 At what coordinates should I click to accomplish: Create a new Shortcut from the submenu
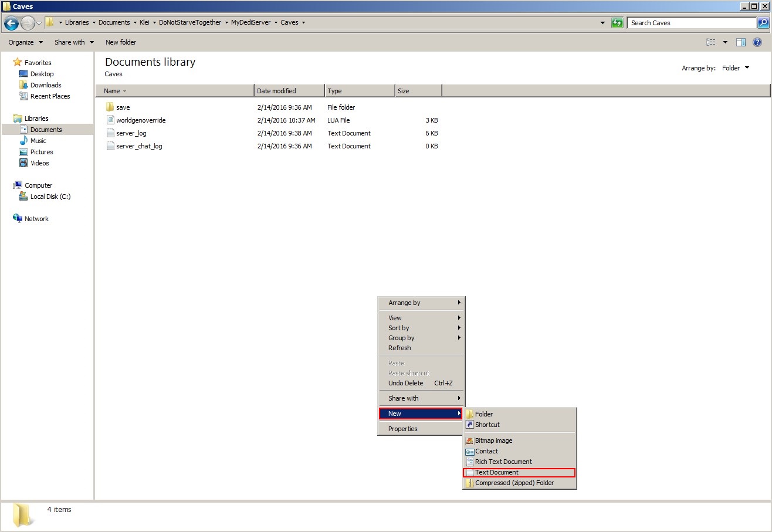(x=520, y=425)
